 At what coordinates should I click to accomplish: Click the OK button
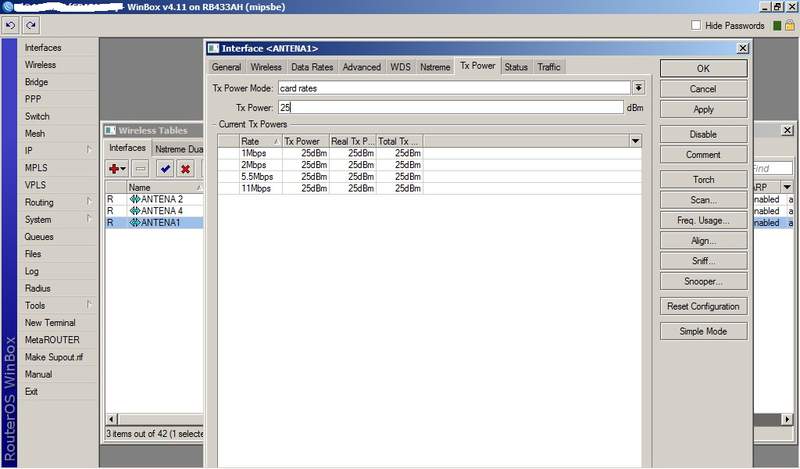pos(703,68)
